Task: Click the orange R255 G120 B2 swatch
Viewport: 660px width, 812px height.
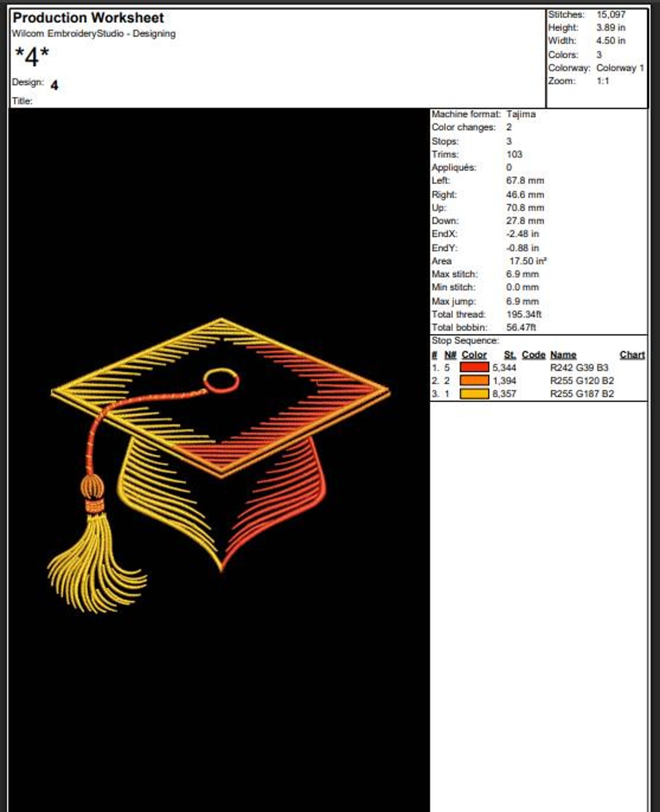Action: (474, 380)
